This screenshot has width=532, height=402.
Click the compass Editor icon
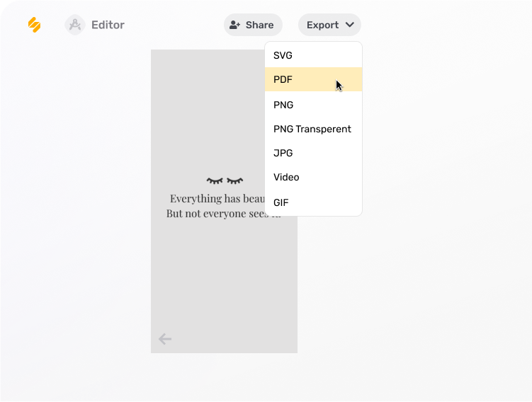click(x=74, y=25)
